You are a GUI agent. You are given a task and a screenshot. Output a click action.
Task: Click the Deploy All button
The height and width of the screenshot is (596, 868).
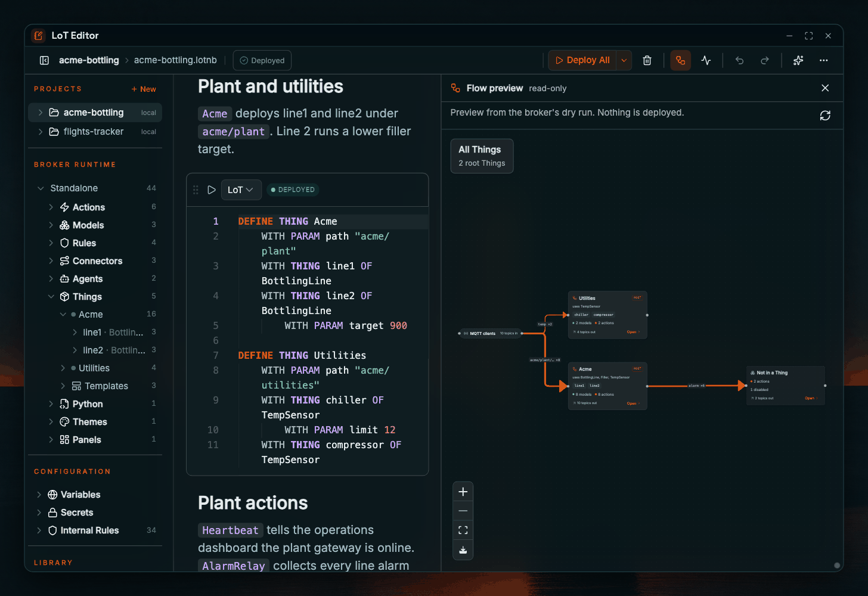tap(582, 60)
